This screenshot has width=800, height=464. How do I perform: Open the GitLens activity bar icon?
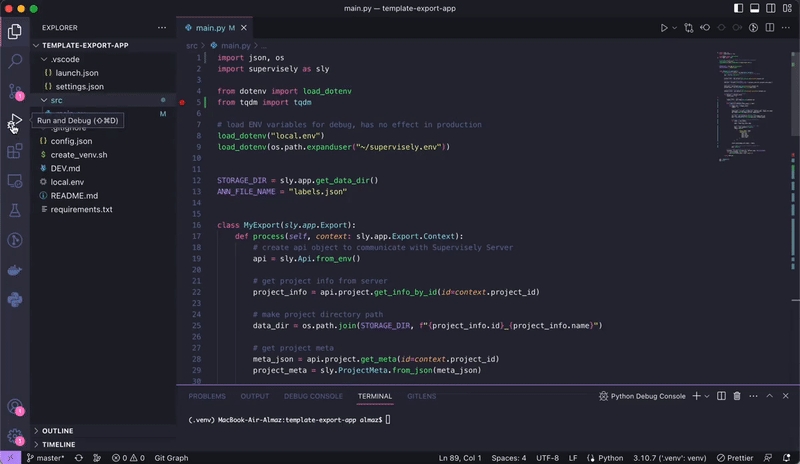coord(15,240)
